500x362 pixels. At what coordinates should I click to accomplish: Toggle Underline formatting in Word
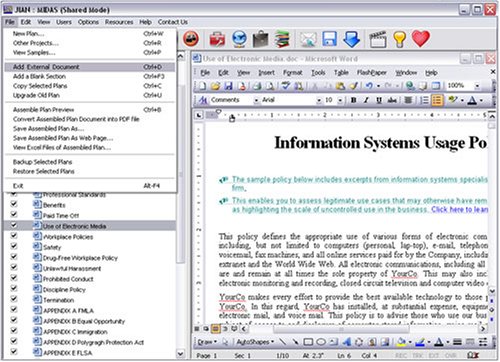point(379,100)
